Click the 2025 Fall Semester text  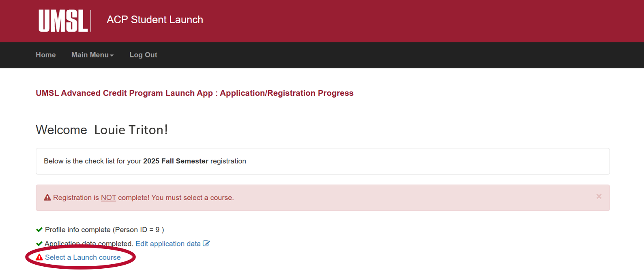click(x=176, y=161)
